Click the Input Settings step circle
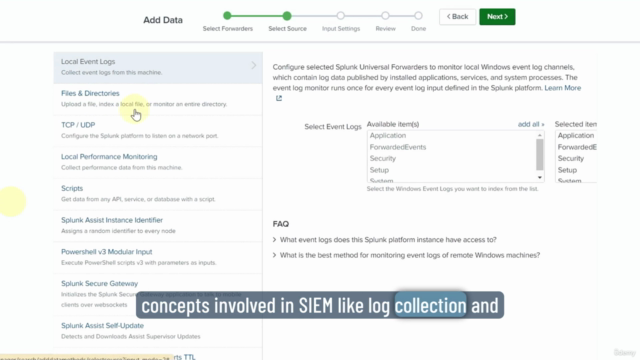The width and height of the screenshot is (640, 360). click(x=340, y=16)
